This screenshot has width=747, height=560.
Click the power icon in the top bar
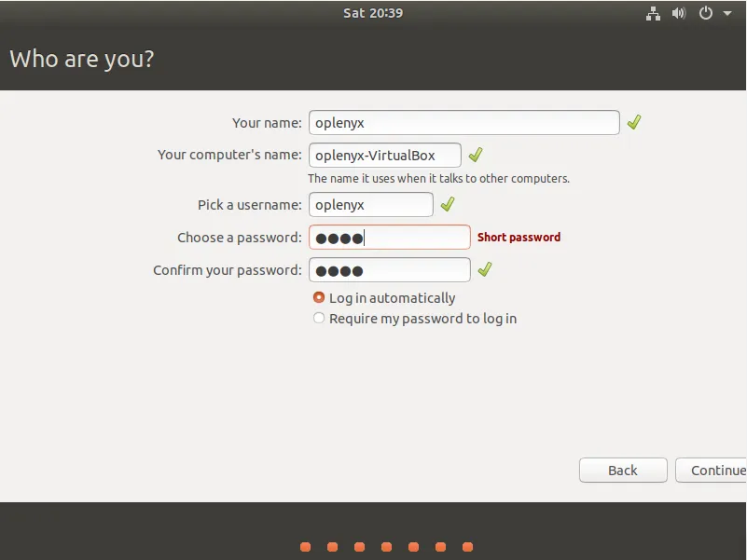pos(706,13)
